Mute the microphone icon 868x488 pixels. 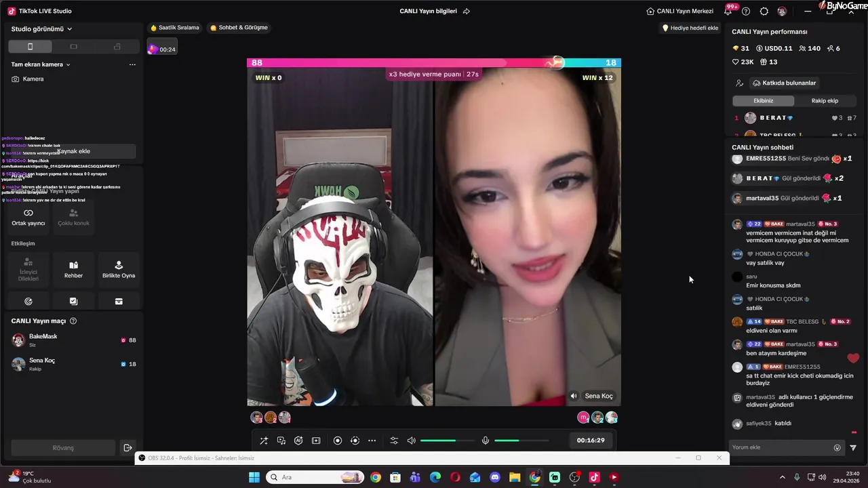[486, 441]
